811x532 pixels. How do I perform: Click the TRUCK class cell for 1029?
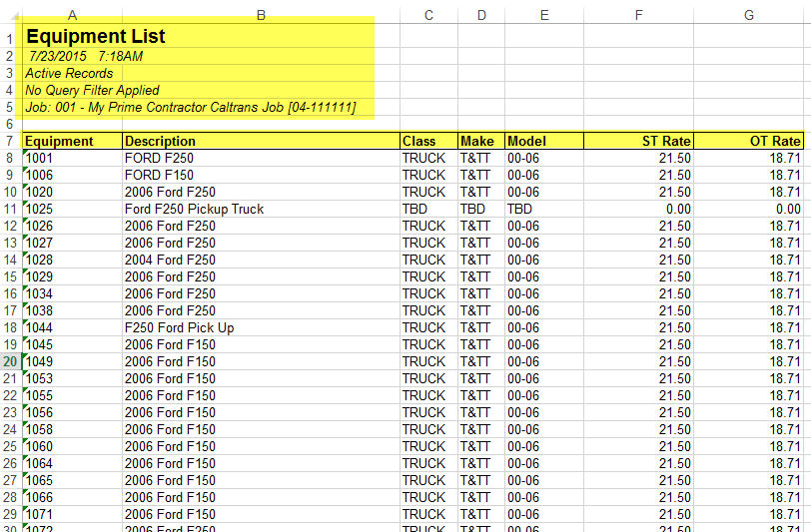[x=428, y=276]
